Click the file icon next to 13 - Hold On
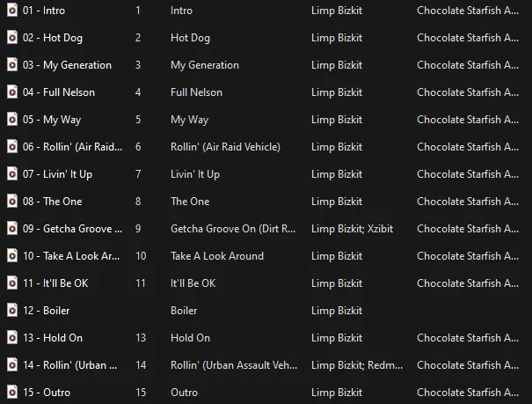The height and width of the screenshot is (404, 532). tap(12, 337)
